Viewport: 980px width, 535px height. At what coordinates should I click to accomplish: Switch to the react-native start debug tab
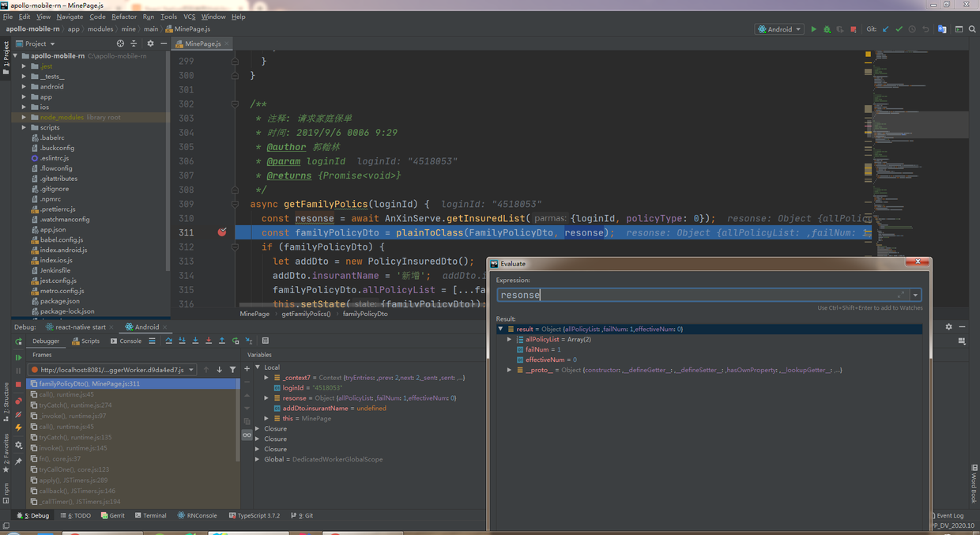pos(76,327)
